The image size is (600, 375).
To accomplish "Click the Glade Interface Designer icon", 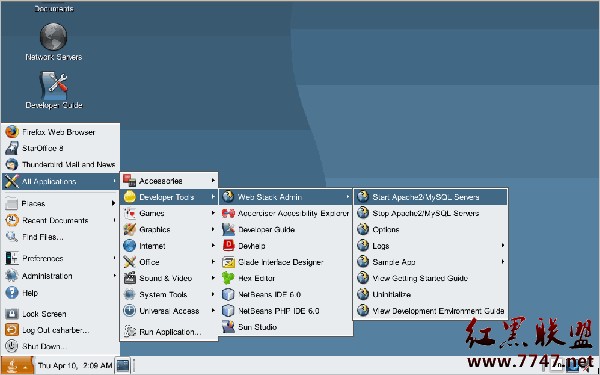I will pyautogui.click(x=228, y=262).
